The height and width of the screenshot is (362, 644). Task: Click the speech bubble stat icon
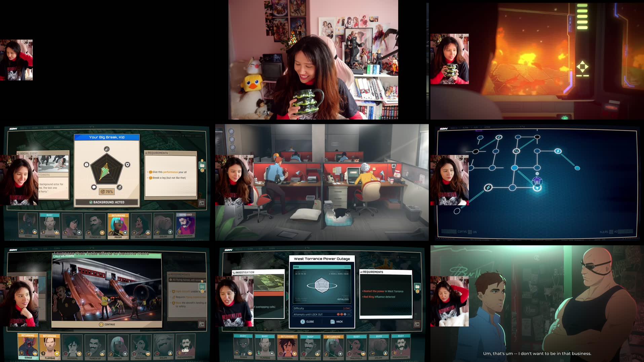(x=94, y=188)
